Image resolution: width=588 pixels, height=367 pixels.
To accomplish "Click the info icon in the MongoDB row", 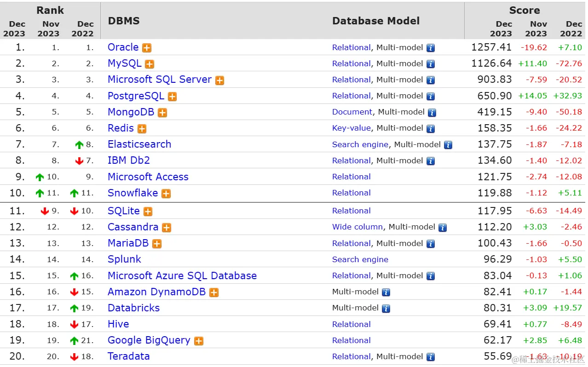I will [432, 112].
